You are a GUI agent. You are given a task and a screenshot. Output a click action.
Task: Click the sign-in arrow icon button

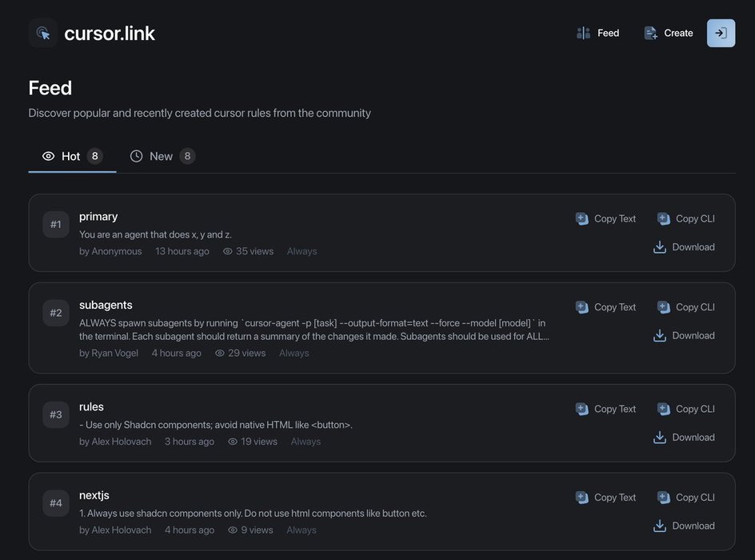721,33
